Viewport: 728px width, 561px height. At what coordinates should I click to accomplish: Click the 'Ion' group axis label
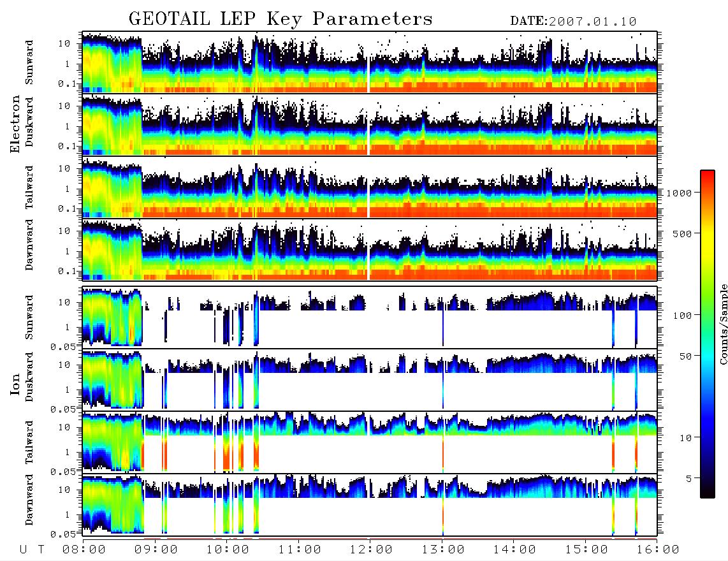tap(15, 384)
